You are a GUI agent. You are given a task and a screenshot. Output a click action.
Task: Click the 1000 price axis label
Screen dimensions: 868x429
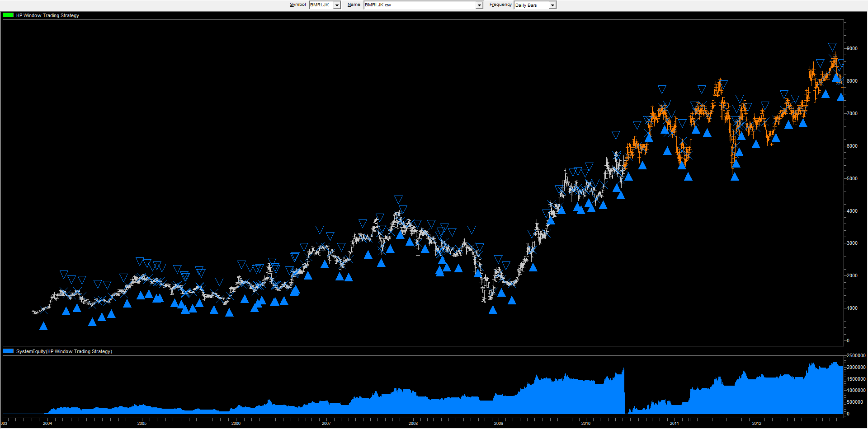pyautogui.click(x=852, y=308)
